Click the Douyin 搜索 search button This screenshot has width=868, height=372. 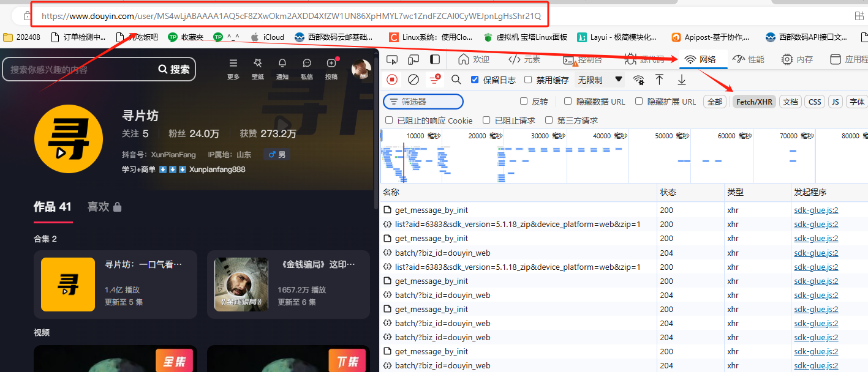[174, 69]
